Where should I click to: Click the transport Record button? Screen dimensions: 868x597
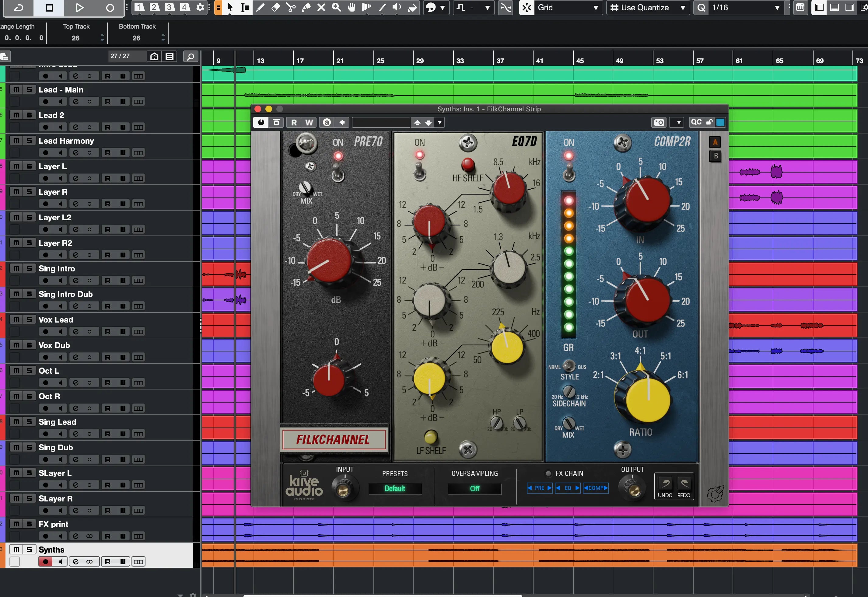(110, 8)
